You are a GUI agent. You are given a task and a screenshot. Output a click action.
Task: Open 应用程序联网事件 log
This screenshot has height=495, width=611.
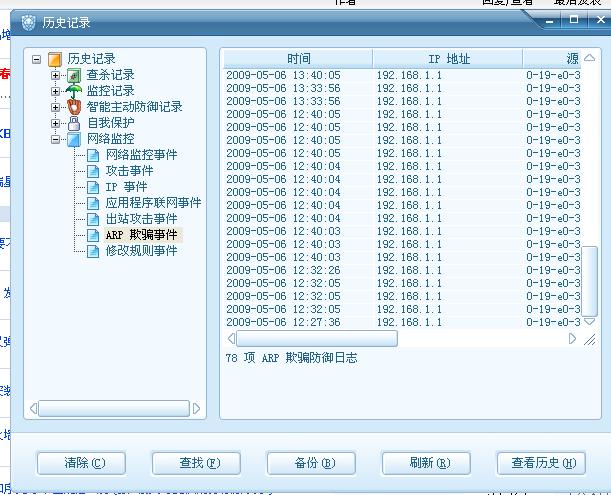[x=154, y=203]
